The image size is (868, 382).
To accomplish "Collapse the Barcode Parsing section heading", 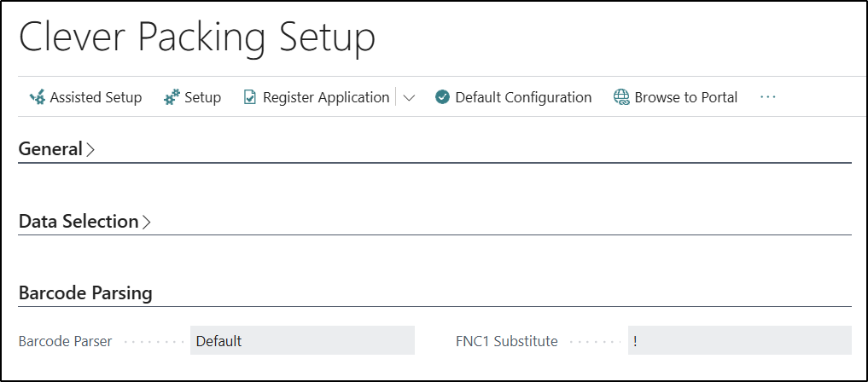I will pos(85,293).
